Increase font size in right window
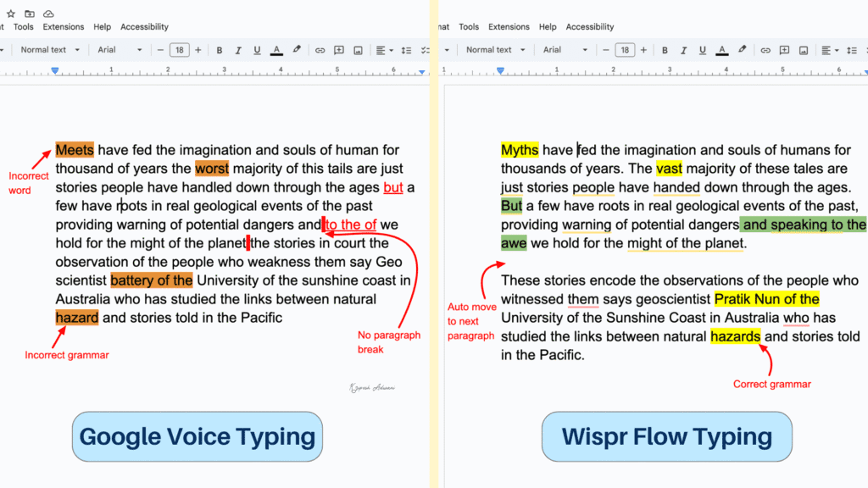Viewport: 868px width, 488px height. click(x=643, y=50)
